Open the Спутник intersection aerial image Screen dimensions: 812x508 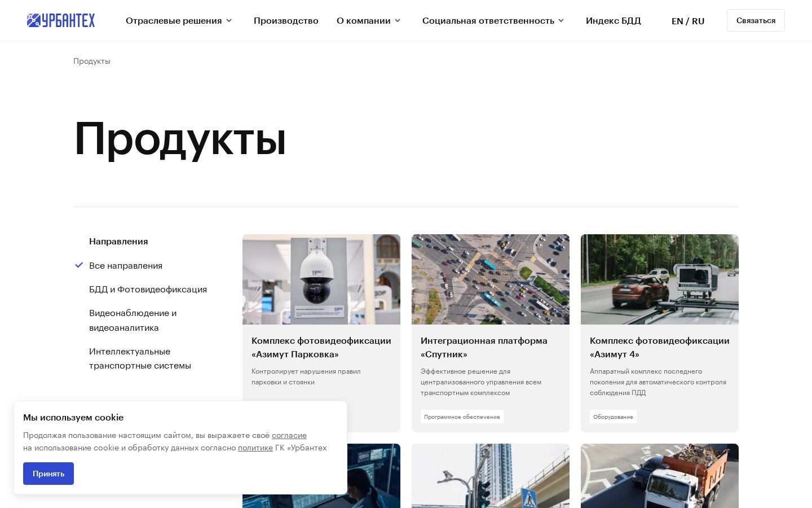point(491,279)
